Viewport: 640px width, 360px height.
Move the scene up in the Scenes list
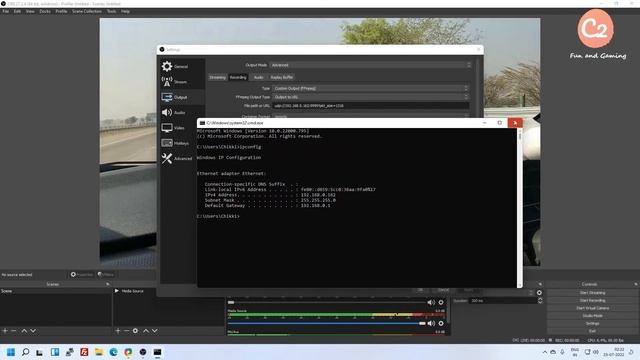click(x=24, y=331)
